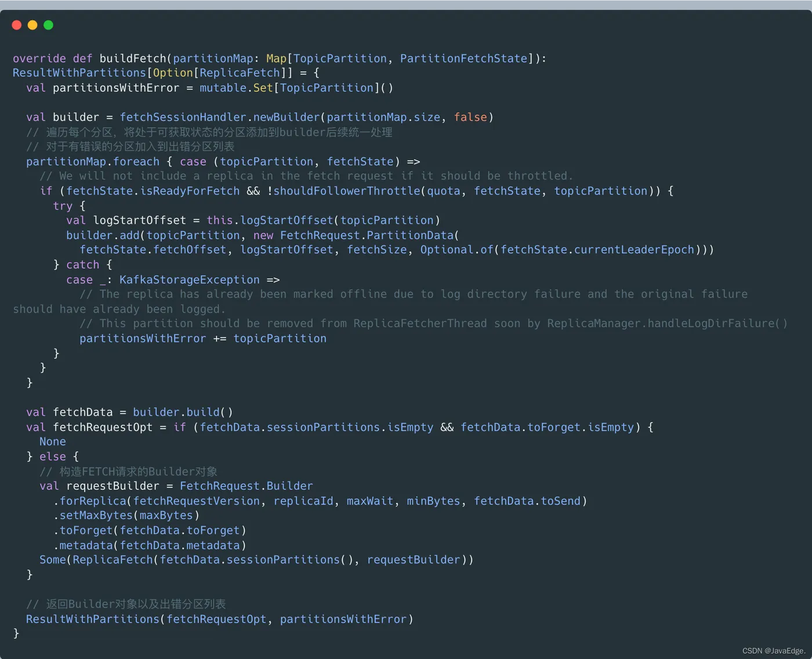Select fetchRequestVersion argument

coord(197,501)
